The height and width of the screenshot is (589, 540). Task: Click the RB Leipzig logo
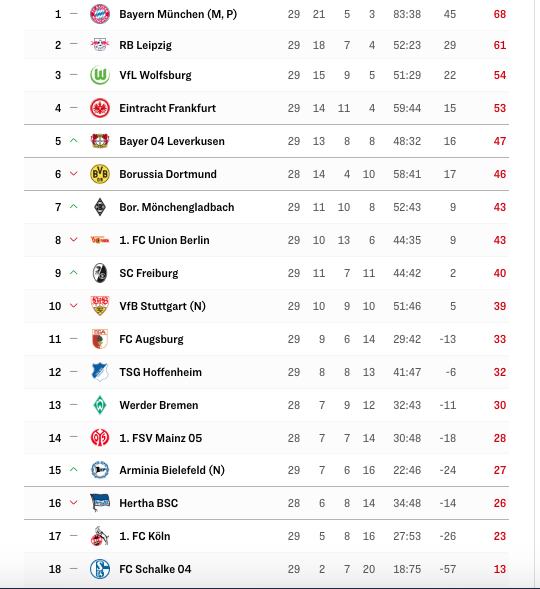[100, 45]
